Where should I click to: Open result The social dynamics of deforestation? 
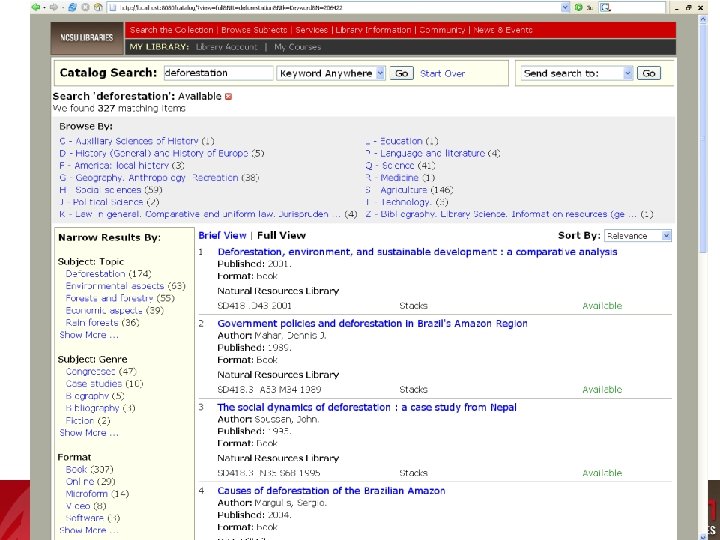point(367,407)
